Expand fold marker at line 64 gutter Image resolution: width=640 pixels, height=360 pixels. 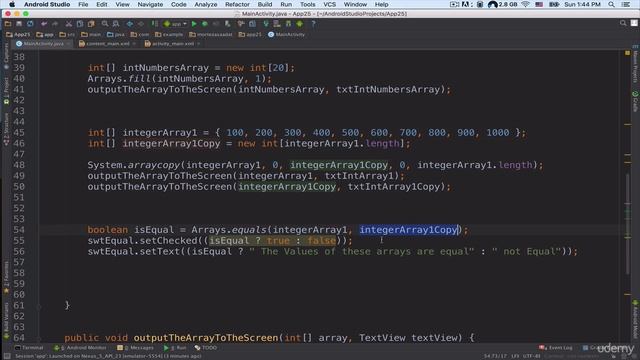click(x=39, y=338)
